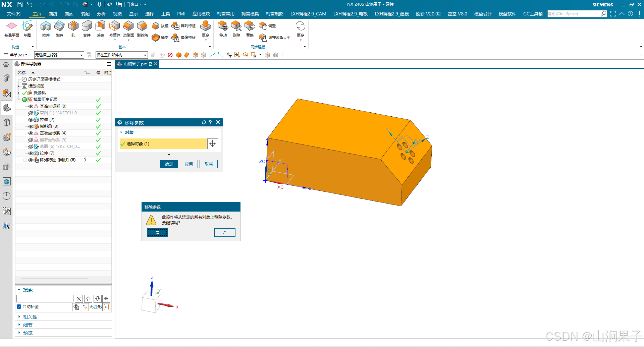Screen dimensions: 644x347
Task: Click 是 to confirm removing parameters
Action: (x=157, y=232)
